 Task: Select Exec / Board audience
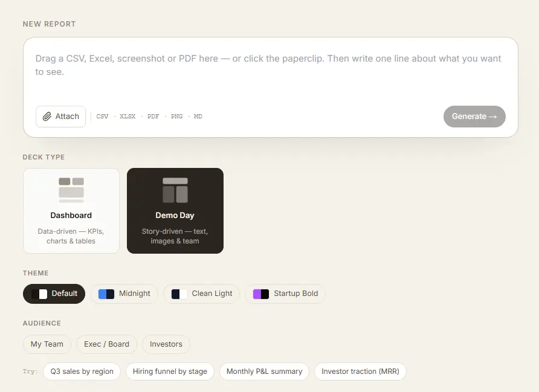(106, 344)
